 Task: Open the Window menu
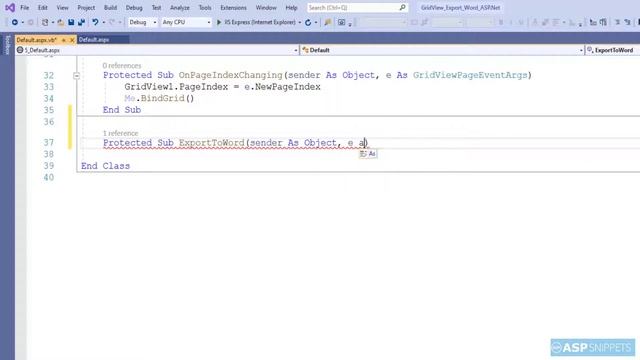click(x=266, y=8)
